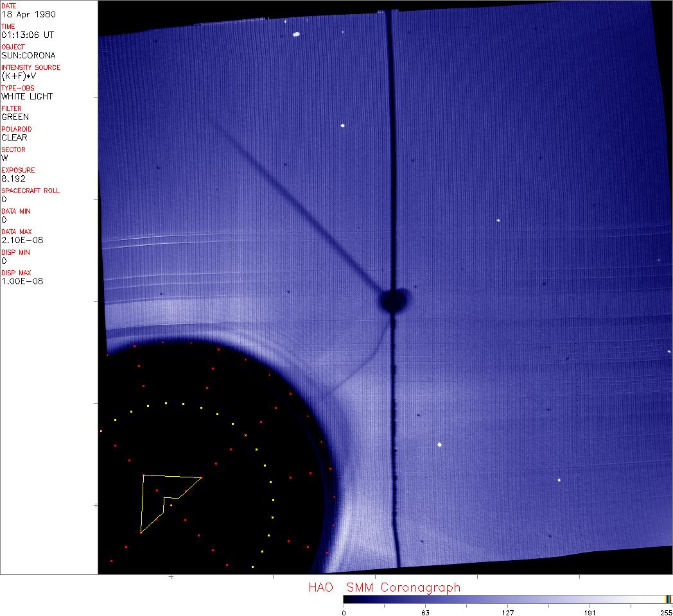Click the 'HAO SMM Coronagraph' title text
This screenshot has width=673, height=616.
point(384,587)
